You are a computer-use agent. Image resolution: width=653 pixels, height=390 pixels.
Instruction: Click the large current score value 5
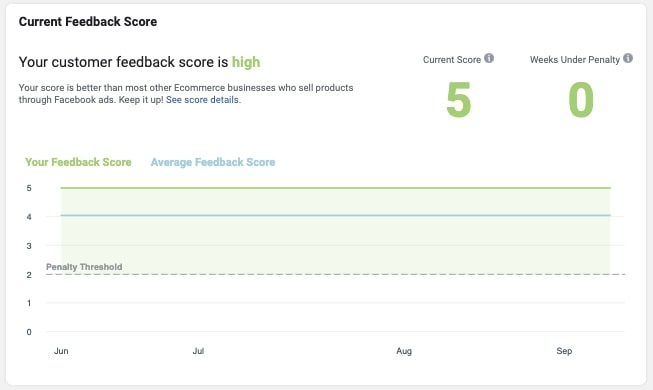click(459, 100)
